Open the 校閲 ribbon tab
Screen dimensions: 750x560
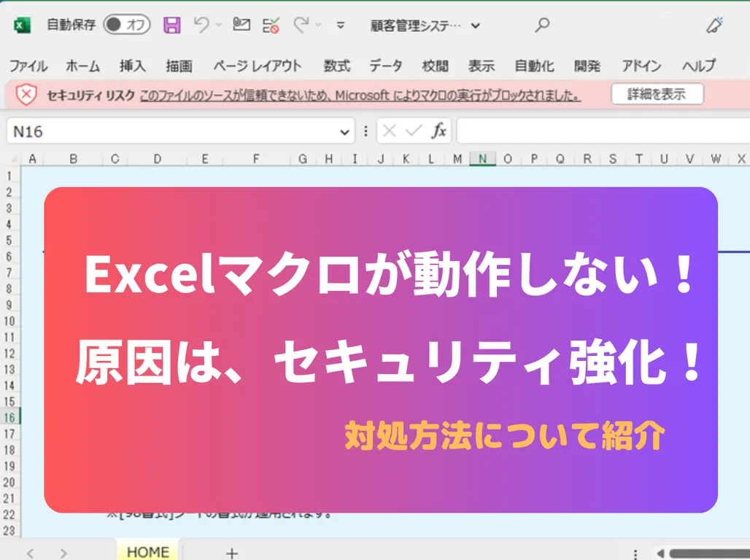pyautogui.click(x=436, y=66)
